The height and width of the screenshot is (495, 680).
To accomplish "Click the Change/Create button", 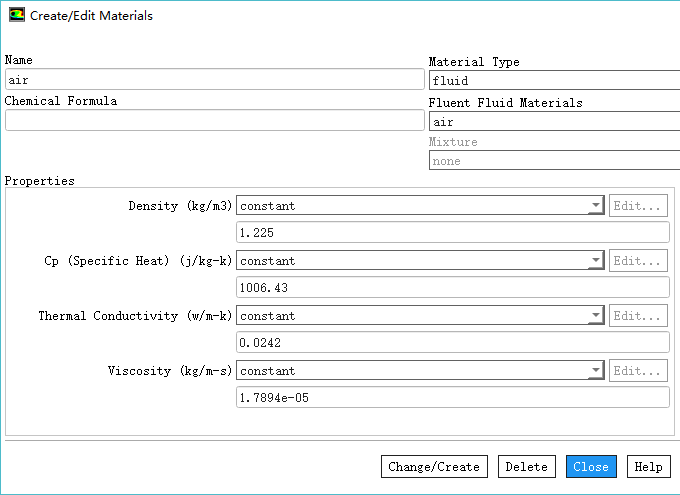I will [434, 467].
